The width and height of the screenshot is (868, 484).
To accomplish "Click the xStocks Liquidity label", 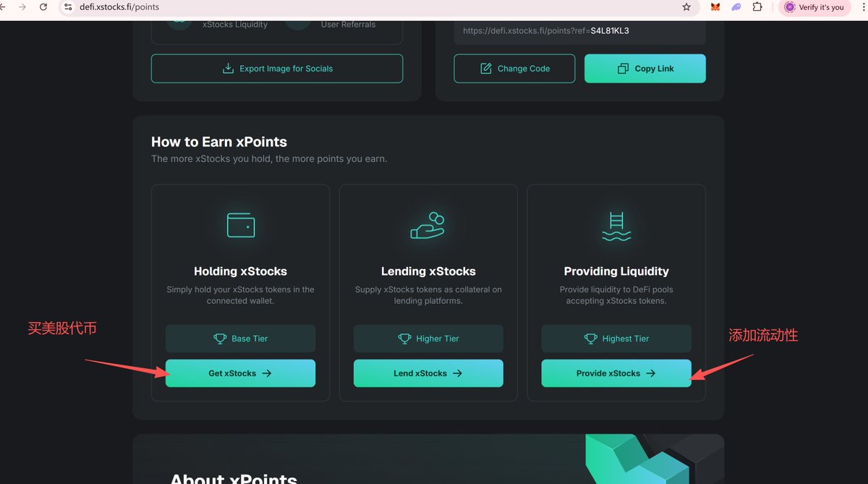I will (x=235, y=25).
